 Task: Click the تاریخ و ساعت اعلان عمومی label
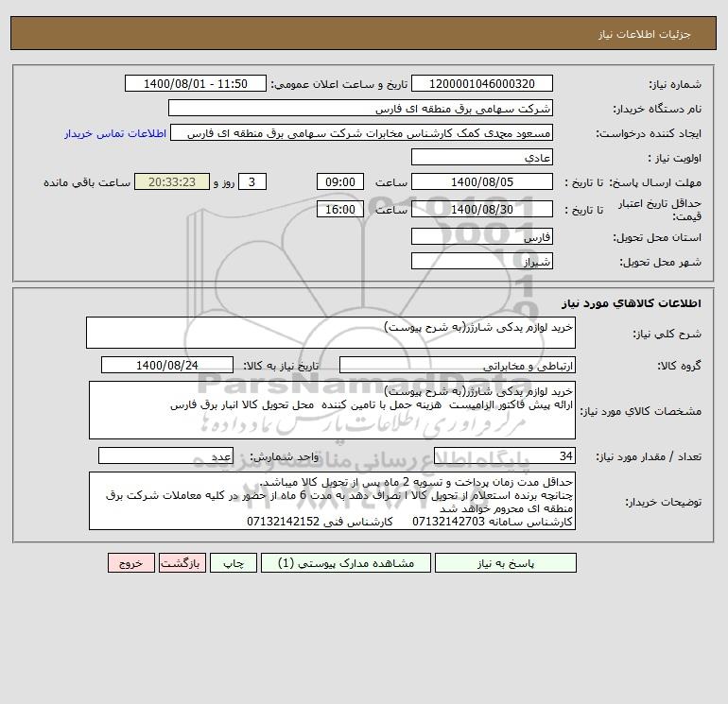338,84
